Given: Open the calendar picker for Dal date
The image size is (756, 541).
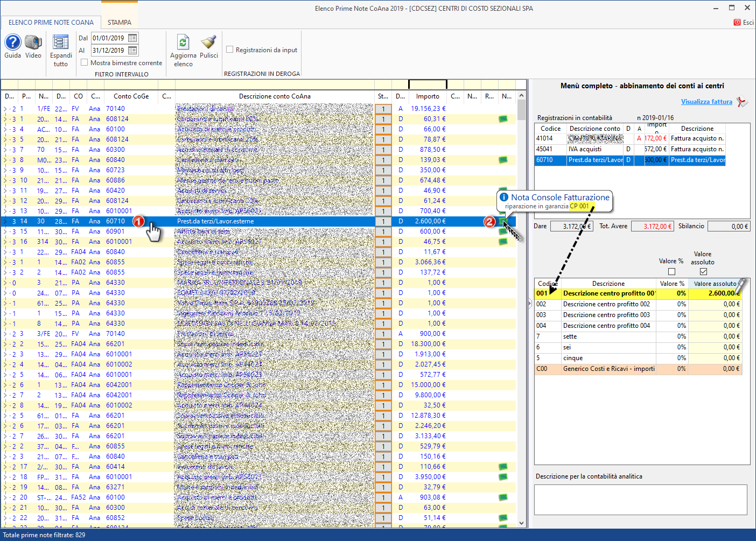Looking at the screenshot, I should pyautogui.click(x=132, y=38).
